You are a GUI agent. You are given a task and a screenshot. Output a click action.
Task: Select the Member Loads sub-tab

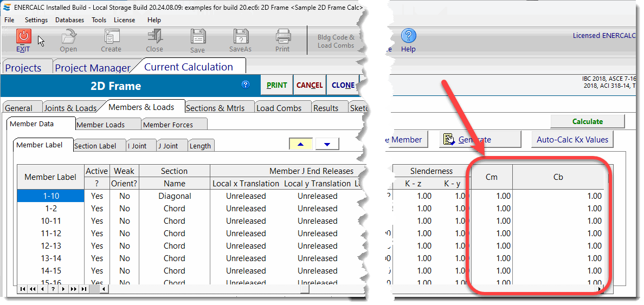(x=101, y=125)
